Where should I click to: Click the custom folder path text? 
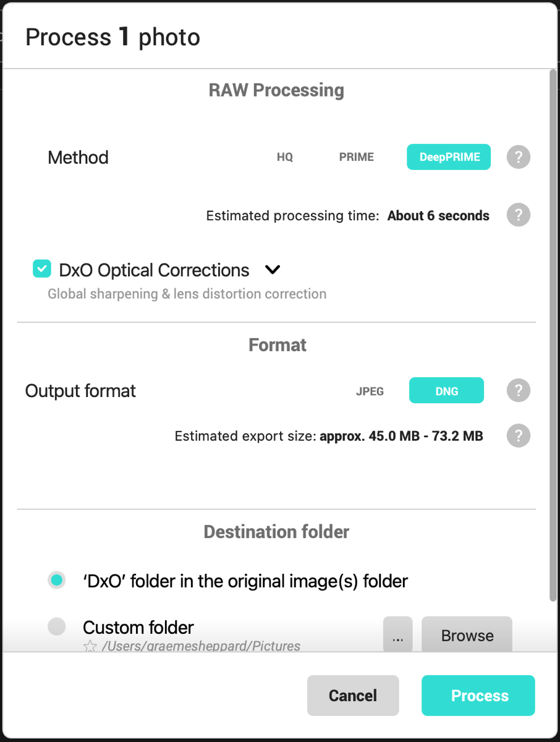(201, 646)
